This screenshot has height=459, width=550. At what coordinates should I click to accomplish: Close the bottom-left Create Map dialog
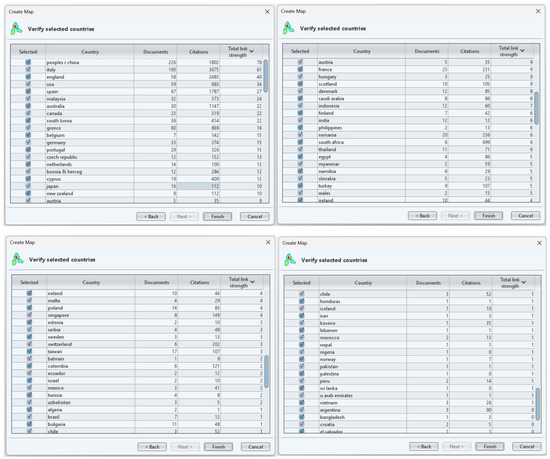(268, 242)
